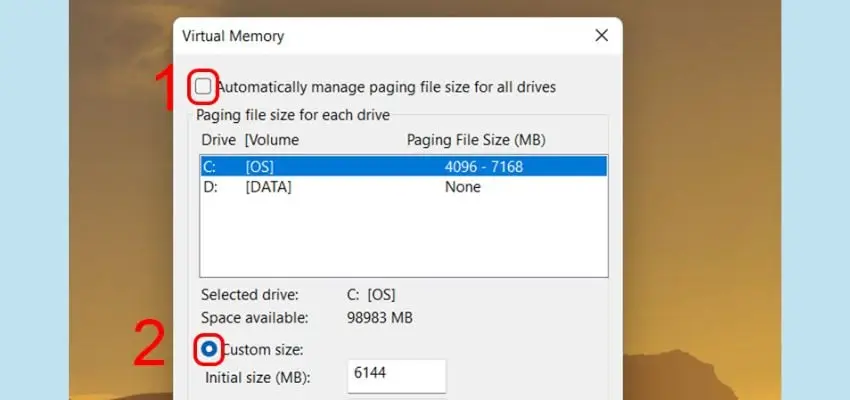The image size is (850, 400).
Task: Click the "Paging File Size (MB)" column header
Action: pos(475,140)
